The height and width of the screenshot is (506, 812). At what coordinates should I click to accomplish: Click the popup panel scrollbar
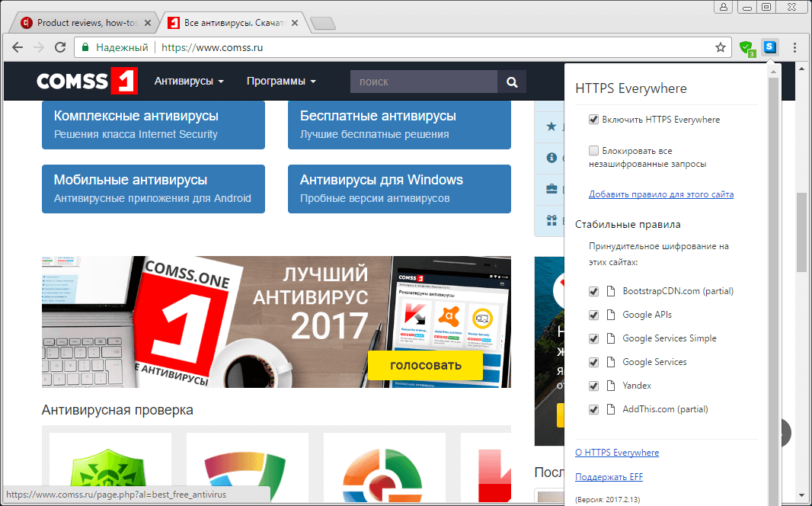[x=773, y=290]
